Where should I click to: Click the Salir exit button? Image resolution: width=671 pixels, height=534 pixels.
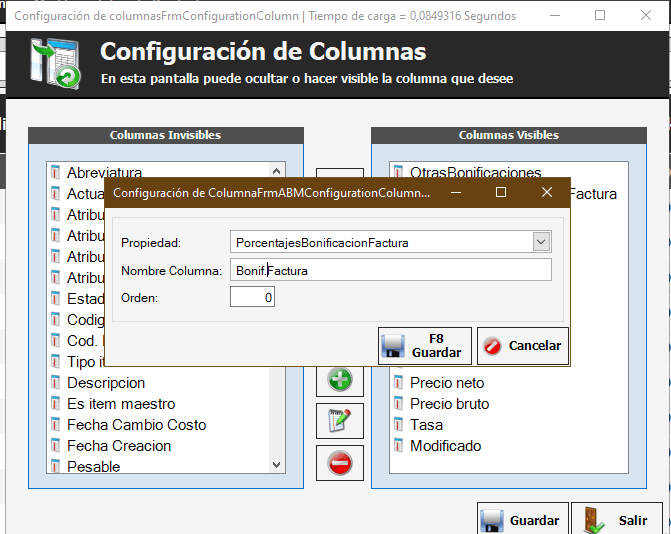pos(617,520)
